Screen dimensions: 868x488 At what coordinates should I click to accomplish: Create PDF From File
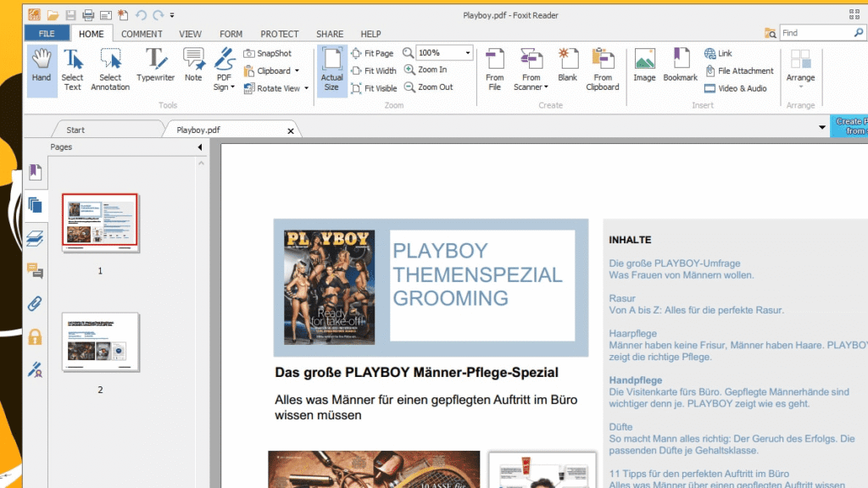point(495,69)
